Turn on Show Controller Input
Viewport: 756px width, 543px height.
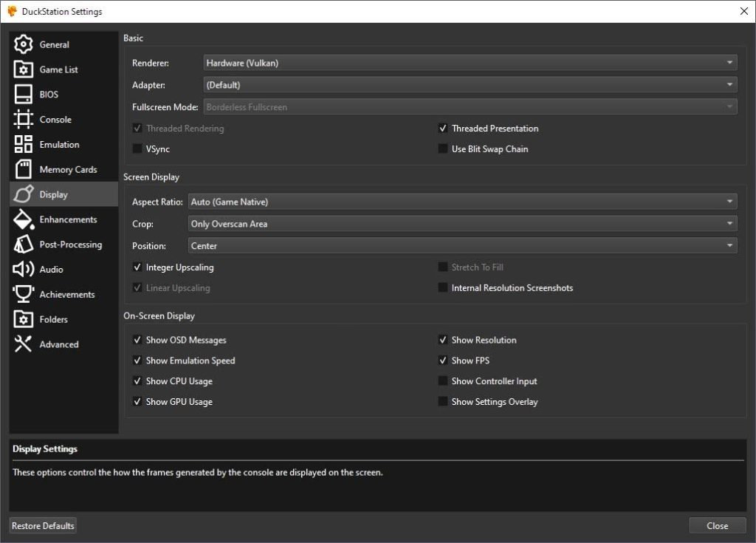tap(443, 381)
